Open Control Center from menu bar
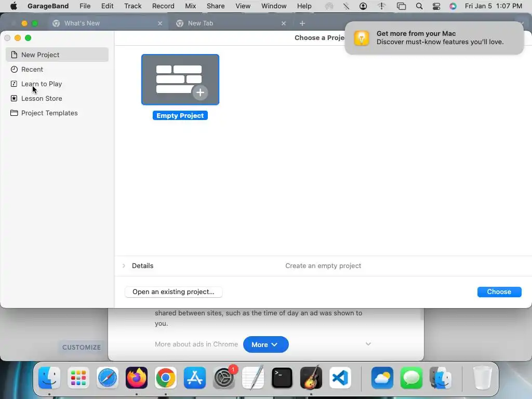This screenshot has width=532, height=399. tap(436, 6)
